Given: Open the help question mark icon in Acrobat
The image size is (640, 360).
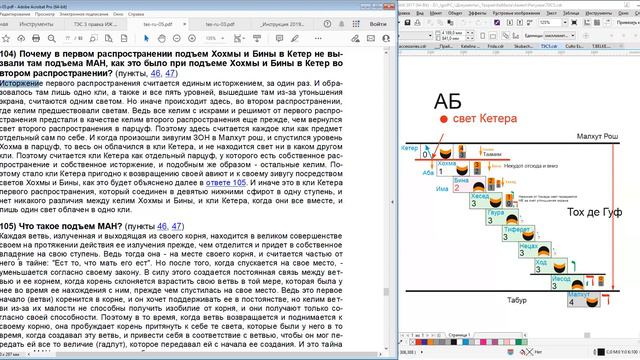Looking at the screenshot, I should [327, 24].
